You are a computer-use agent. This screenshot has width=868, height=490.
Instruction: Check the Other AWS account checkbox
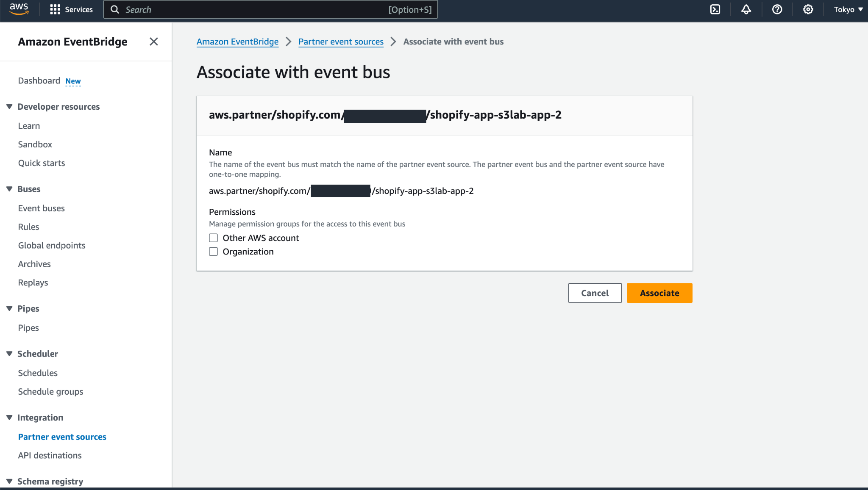[x=213, y=238]
